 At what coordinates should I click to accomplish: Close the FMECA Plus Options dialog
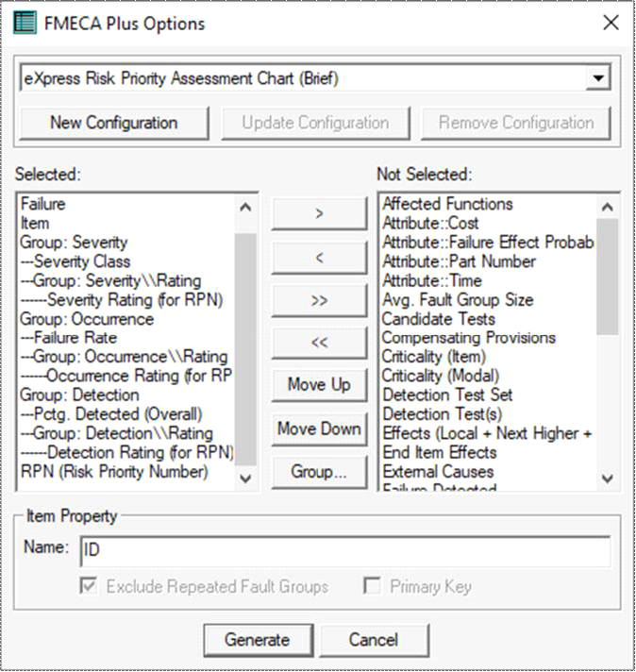611,23
